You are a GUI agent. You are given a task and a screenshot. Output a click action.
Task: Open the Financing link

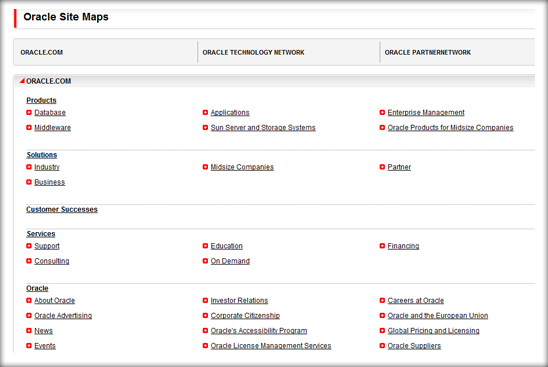403,246
